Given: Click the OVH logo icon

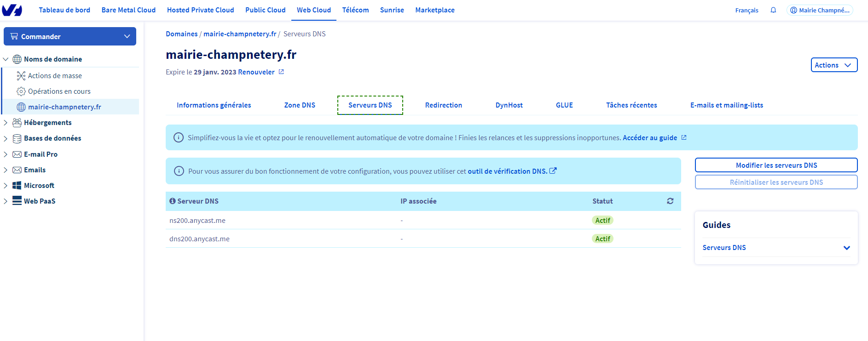Looking at the screenshot, I should (x=12, y=10).
